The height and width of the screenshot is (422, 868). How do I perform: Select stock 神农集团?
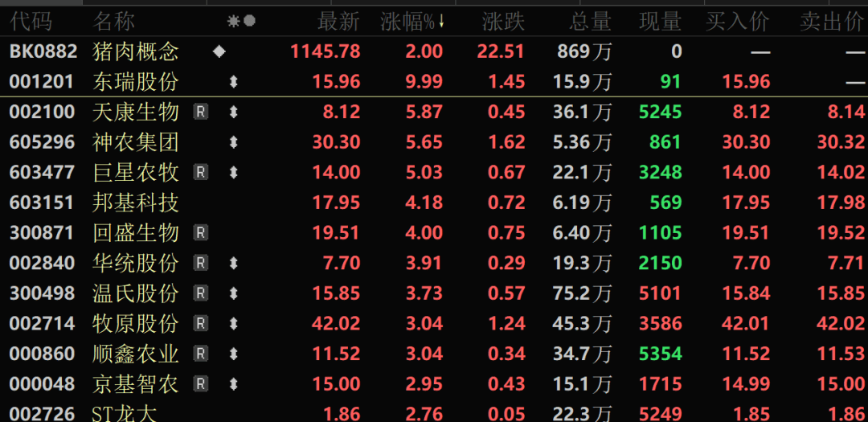136,143
